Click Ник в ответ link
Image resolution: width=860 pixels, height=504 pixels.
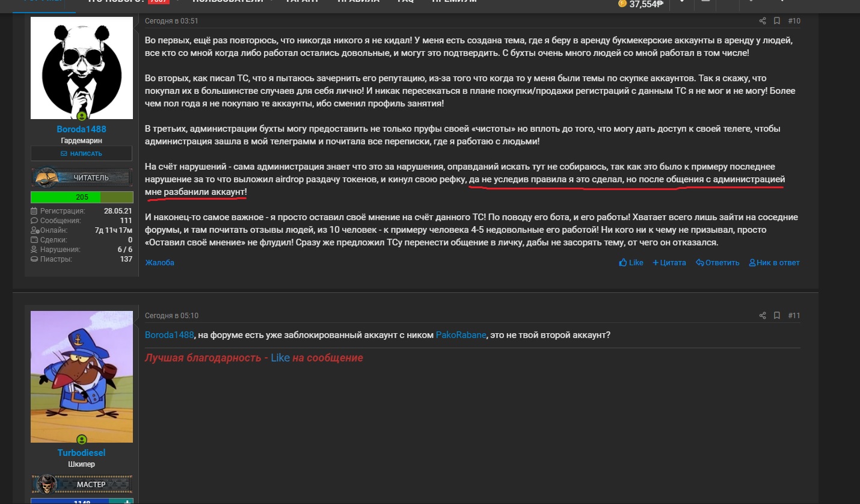(x=774, y=263)
